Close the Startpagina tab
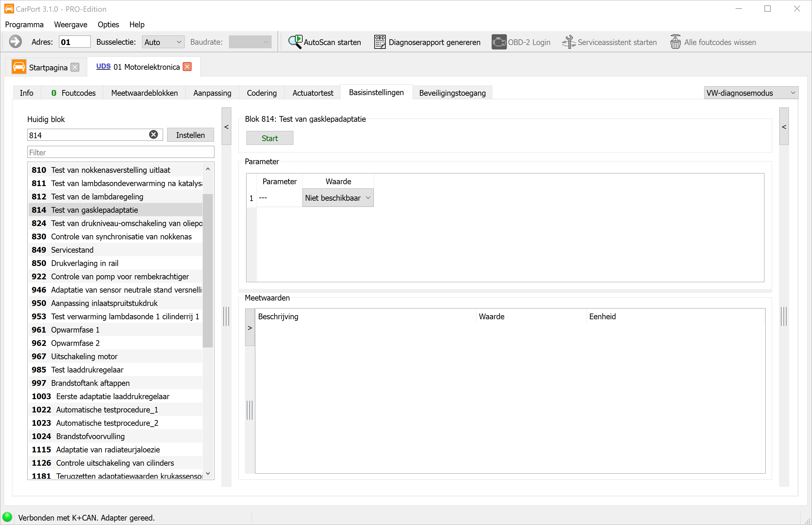812x525 pixels. (x=75, y=67)
